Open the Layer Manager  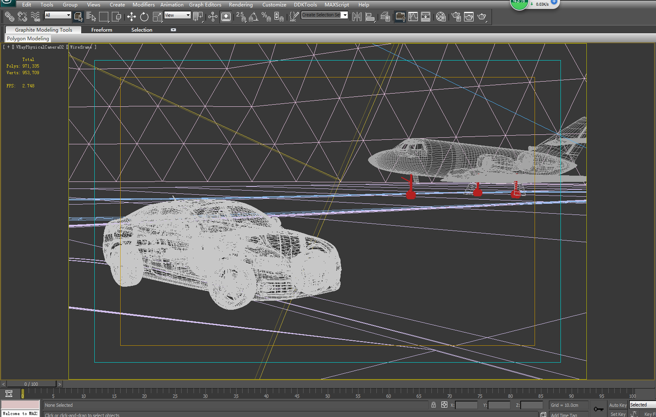(385, 16)
